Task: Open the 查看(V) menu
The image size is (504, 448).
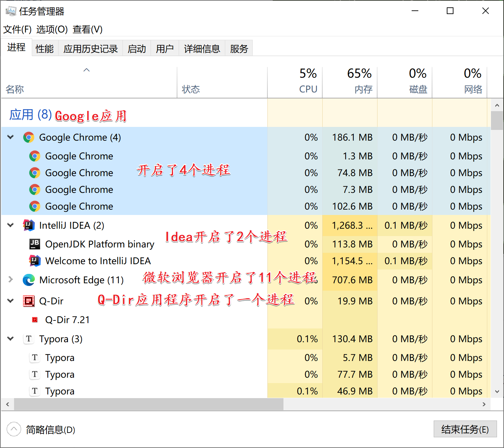Action: tap(88, 29)
